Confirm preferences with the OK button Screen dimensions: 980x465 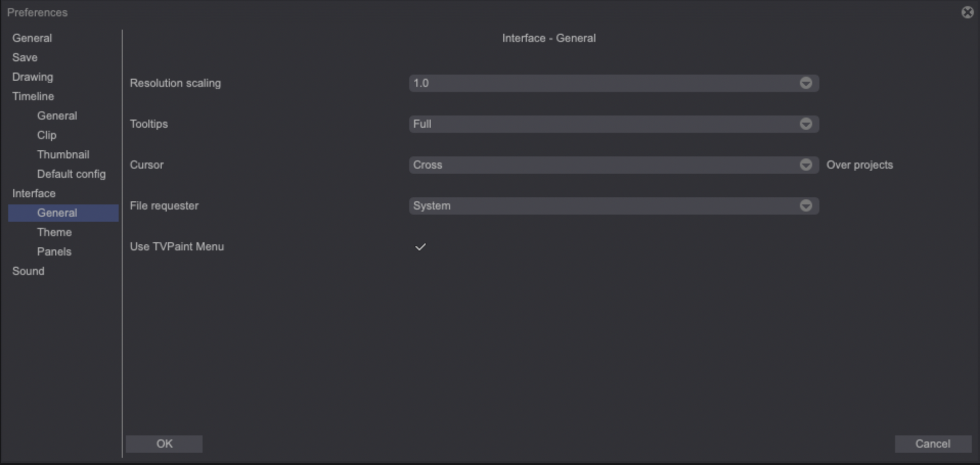click(x=164, y=444)
